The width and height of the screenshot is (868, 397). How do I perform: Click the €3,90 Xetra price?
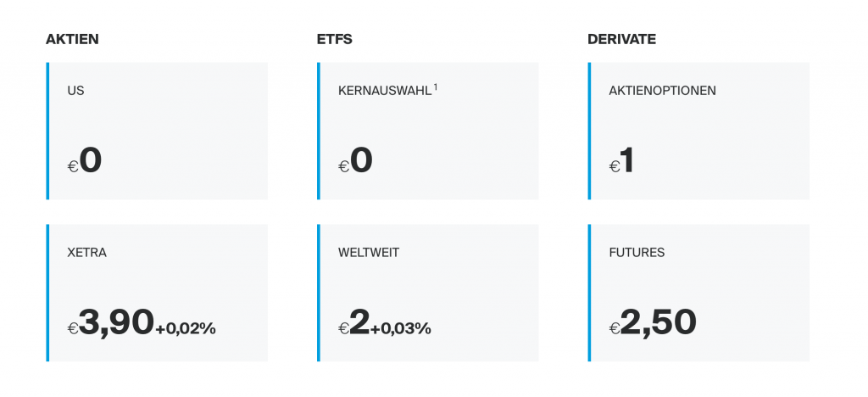[x=111, y=323]
